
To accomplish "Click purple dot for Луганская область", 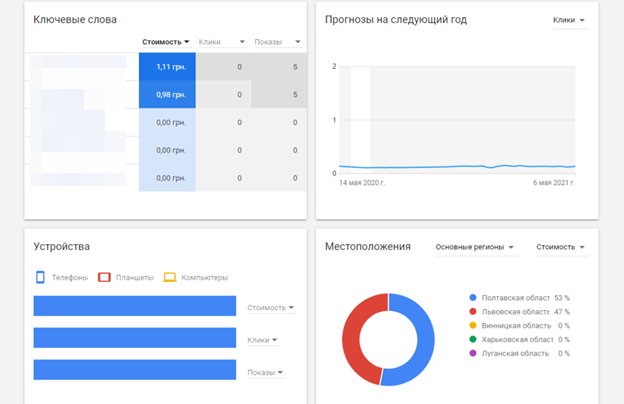I will (x=472, y=354).
